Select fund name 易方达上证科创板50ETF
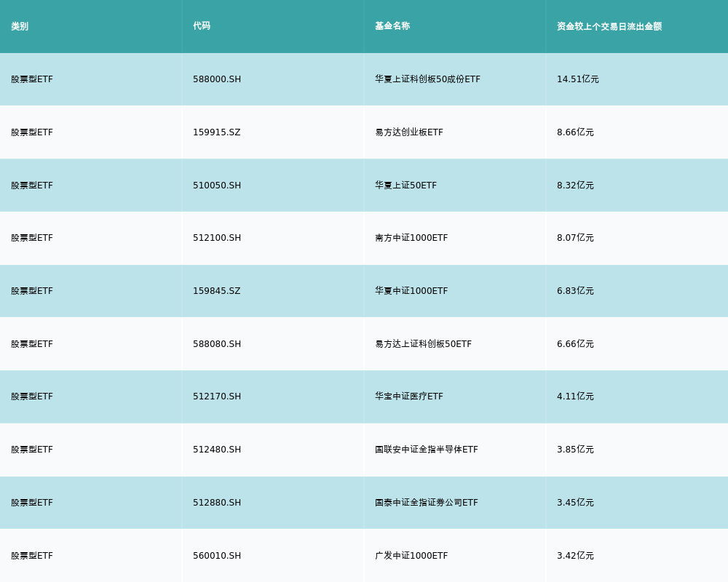The width and height of the screenshot is (728, 582). click(424, 344)
